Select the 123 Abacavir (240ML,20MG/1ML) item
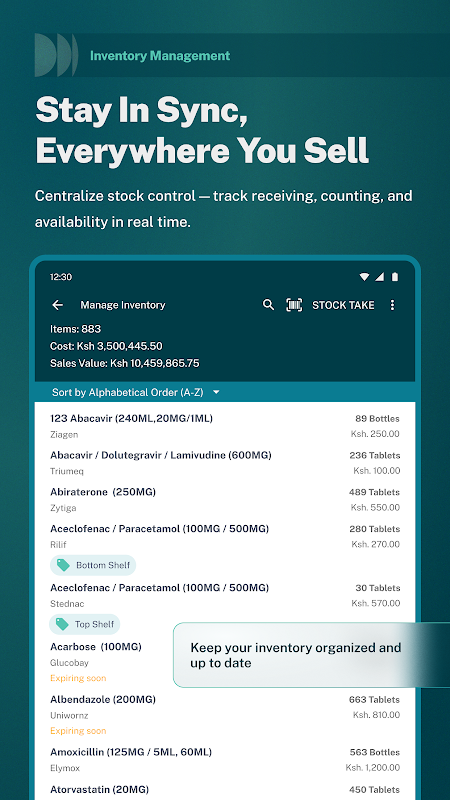 coord(225,426)
